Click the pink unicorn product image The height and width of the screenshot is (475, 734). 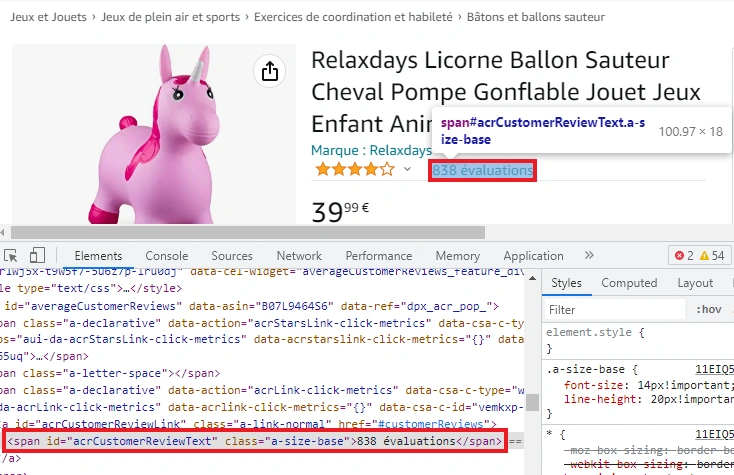154,134
